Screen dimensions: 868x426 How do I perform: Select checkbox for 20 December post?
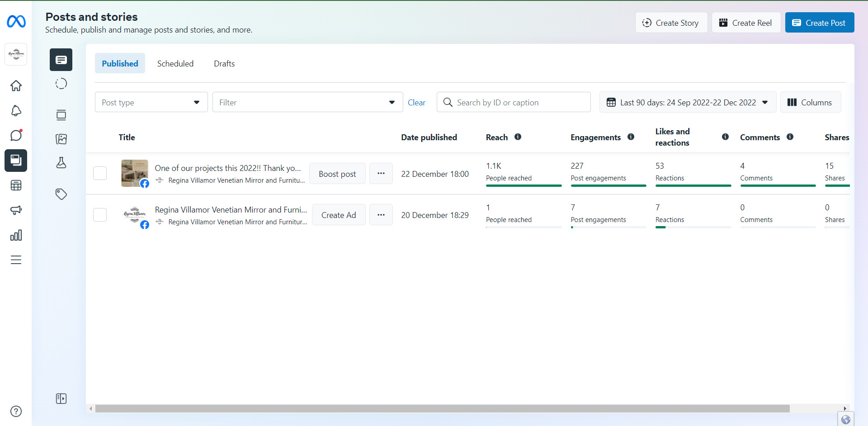coord(100,215)
